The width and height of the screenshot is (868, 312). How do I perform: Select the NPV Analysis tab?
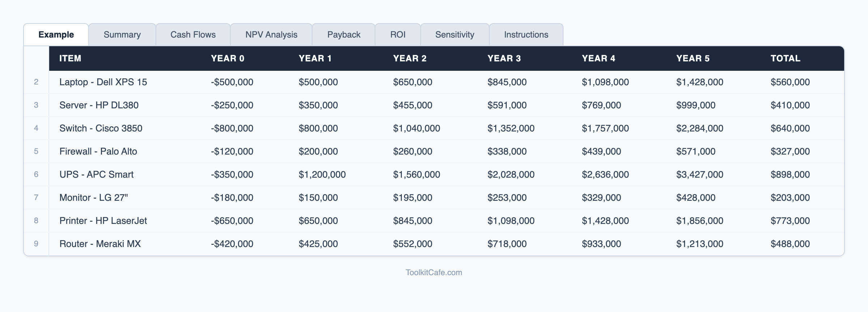point(271,35)
